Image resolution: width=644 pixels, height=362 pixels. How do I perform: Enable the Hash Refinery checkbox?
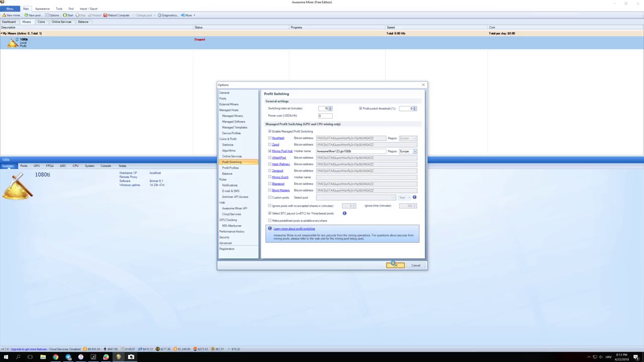[270, 164]
